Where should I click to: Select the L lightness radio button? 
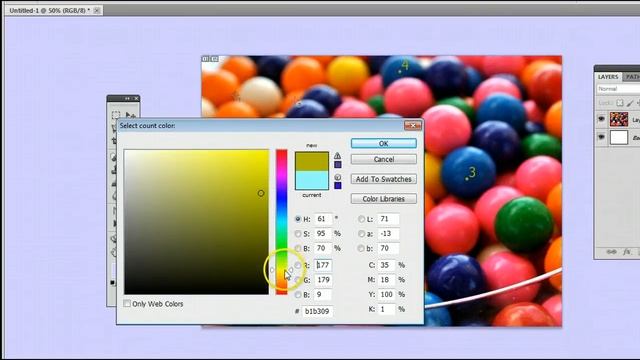pyautogui.click(x=361, y=219)
